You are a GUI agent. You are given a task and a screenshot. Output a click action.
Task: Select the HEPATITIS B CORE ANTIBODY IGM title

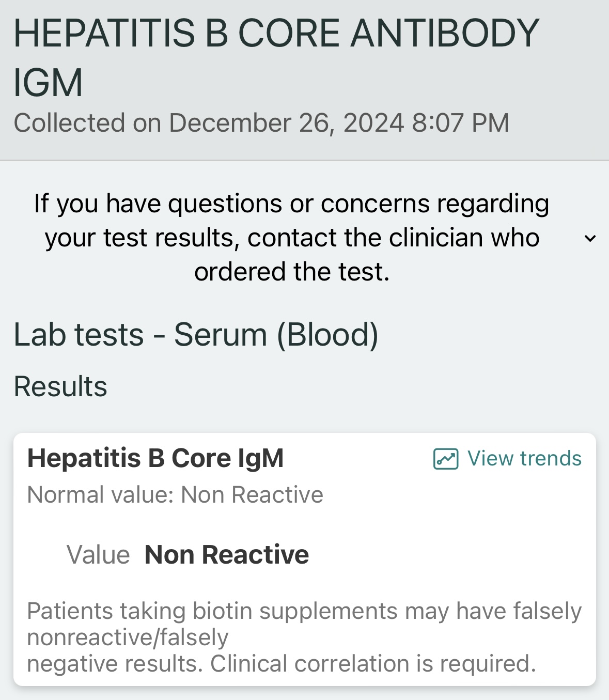(276, 57)
